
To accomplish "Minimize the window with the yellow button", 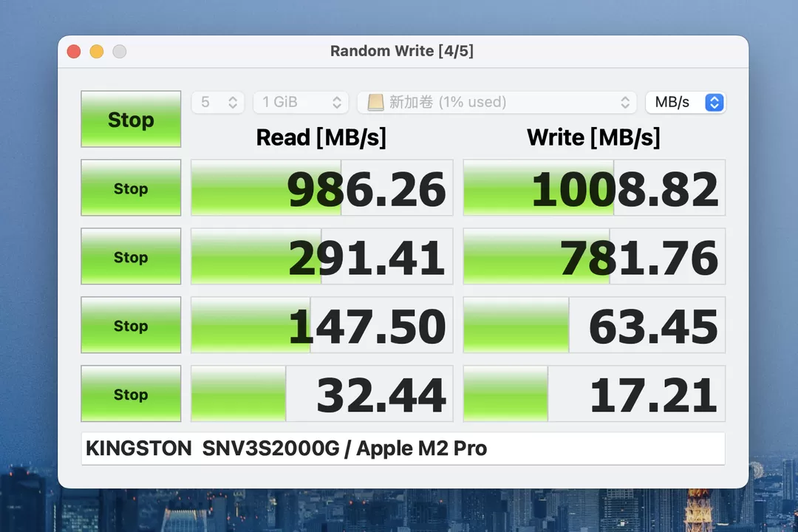I will (97, 51).
